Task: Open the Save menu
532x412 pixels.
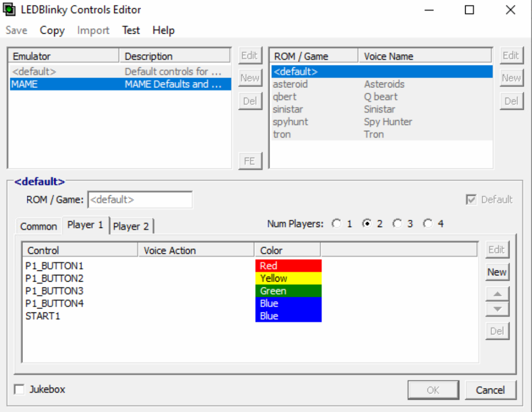Action: [16, 30]
